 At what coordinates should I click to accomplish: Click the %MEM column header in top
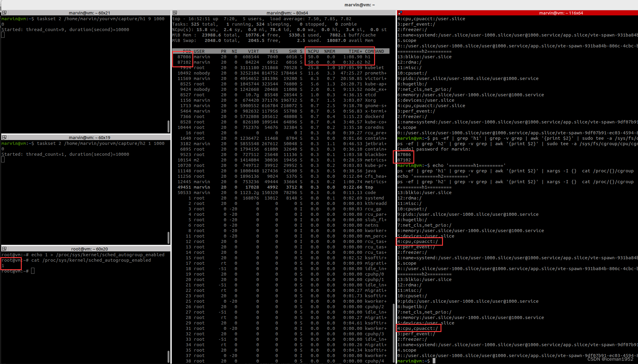tap(329, 51)
